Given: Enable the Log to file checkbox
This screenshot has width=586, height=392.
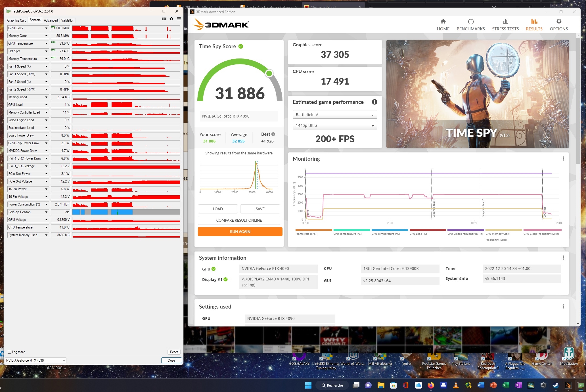Looking at the screenshot, I should pyautogui.click(x=10, y=352).
